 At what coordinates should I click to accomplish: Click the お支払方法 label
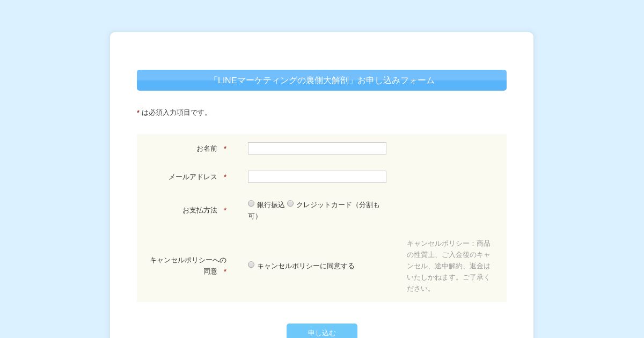coord(200,210)
